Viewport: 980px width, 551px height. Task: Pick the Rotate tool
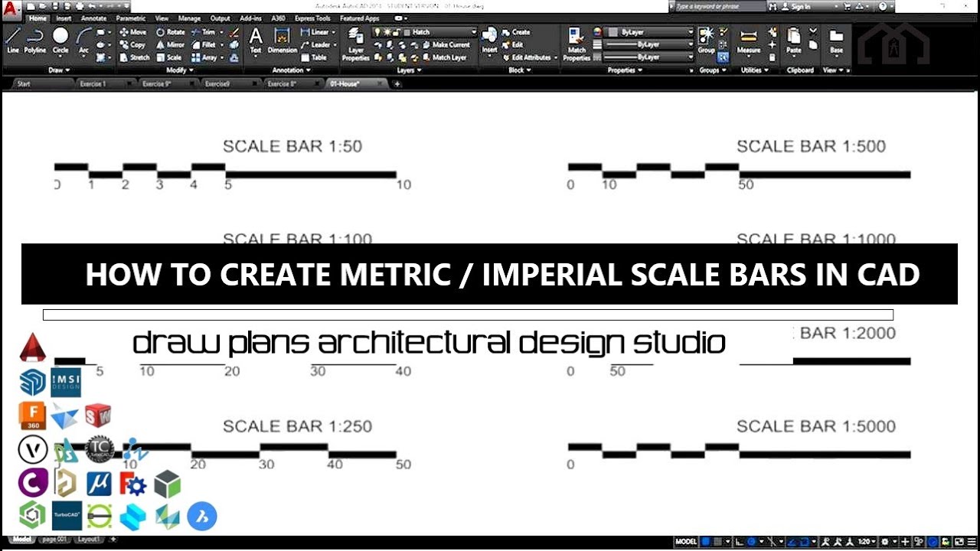coord(171,32)
